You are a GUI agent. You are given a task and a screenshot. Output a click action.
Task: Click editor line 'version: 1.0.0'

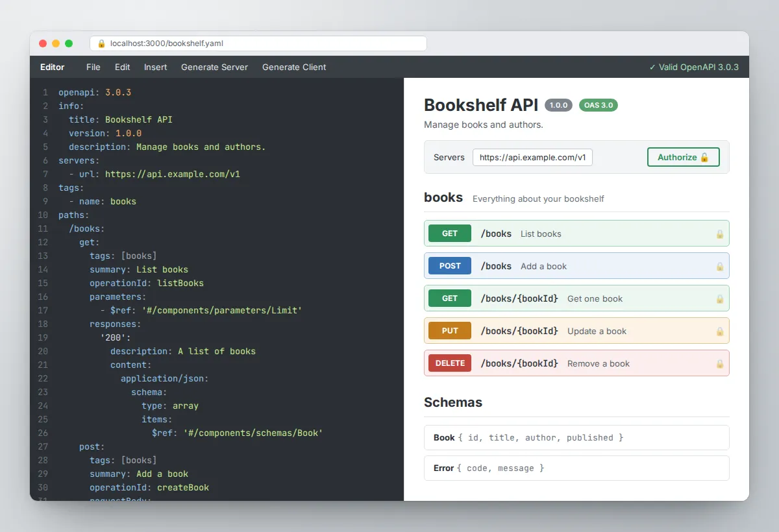point(105,133)
